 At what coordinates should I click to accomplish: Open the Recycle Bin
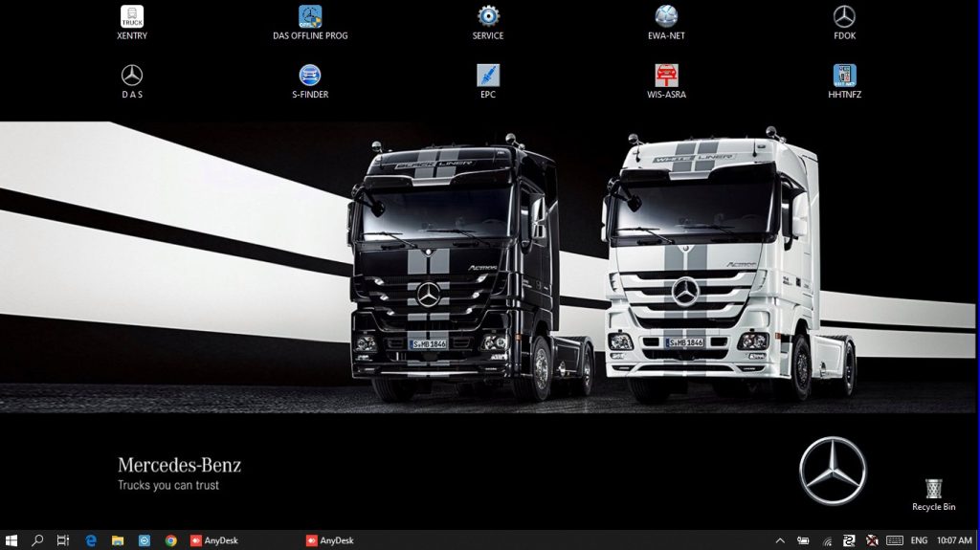coord(934,495)
